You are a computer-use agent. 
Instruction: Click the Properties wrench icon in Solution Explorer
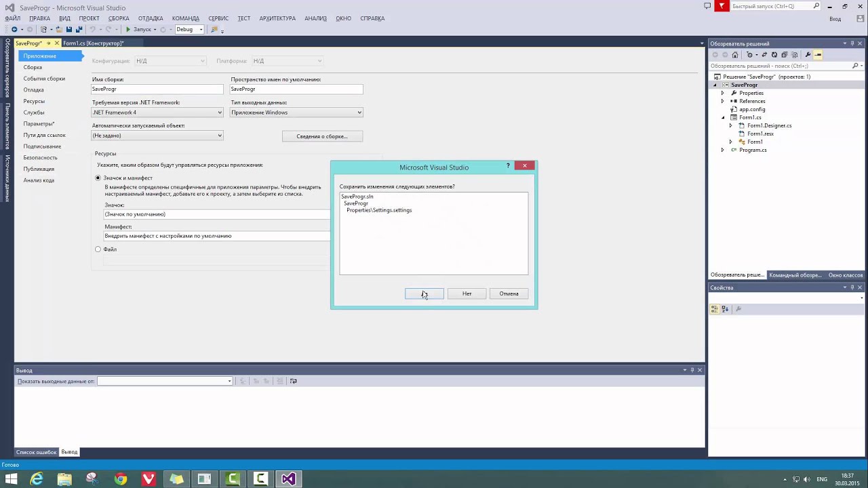pos(808,55)
